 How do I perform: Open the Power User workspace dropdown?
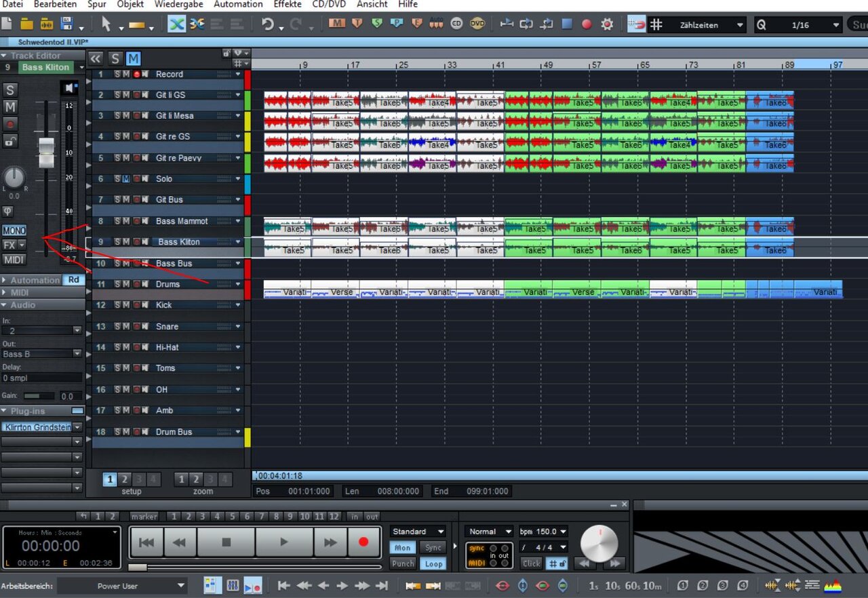[x=122, y=586]
